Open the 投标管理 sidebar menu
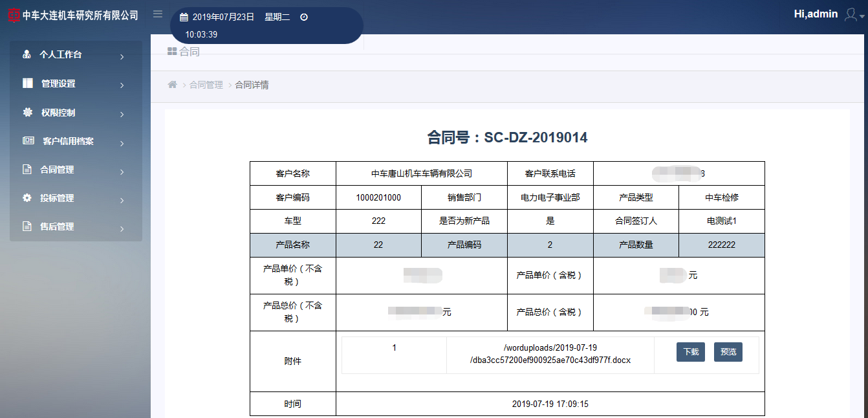The width and height of the screenshot is (868, 418). coord(57,198)
